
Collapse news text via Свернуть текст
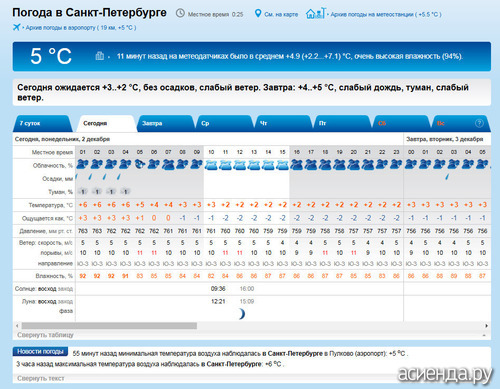click(41, 378)
